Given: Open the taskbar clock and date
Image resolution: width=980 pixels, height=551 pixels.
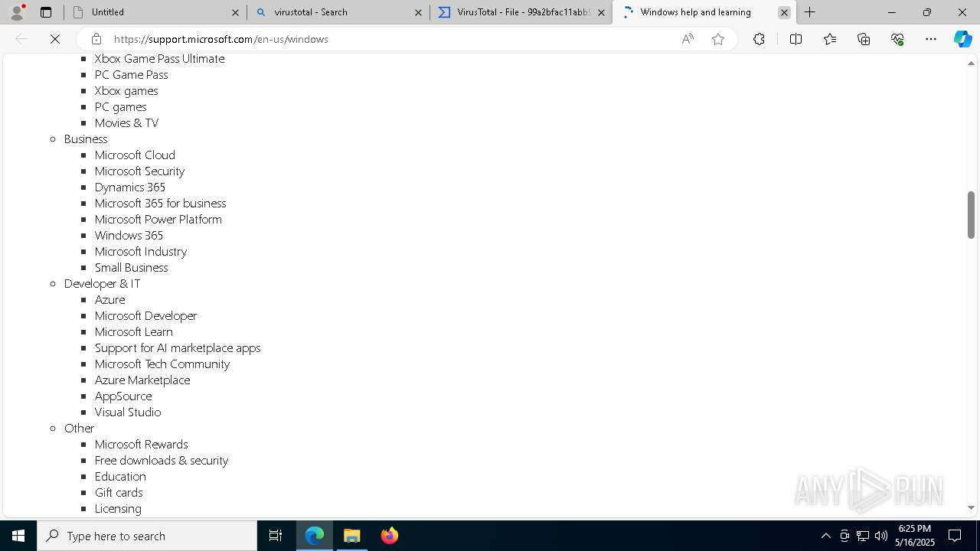Looking at the screenshot, I should (x=915, y=536).
